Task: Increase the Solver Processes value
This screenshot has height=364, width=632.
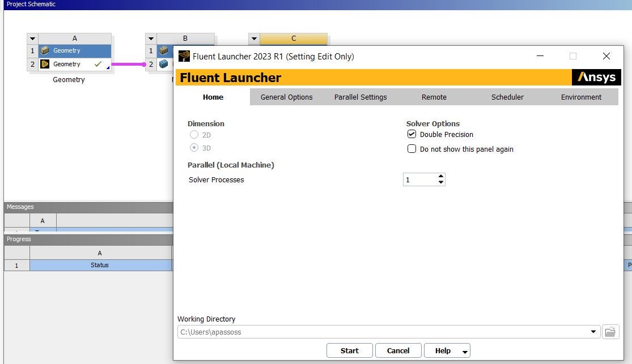Action: tap(441, 177)
